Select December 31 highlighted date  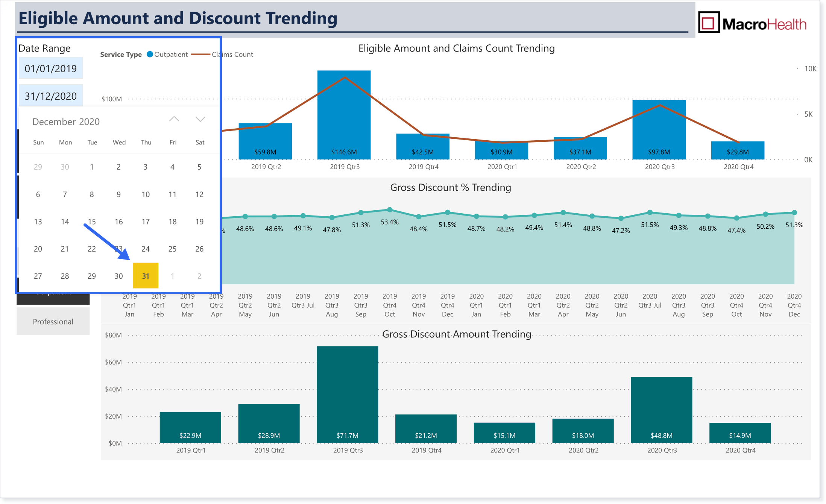(x=146, y=276)
